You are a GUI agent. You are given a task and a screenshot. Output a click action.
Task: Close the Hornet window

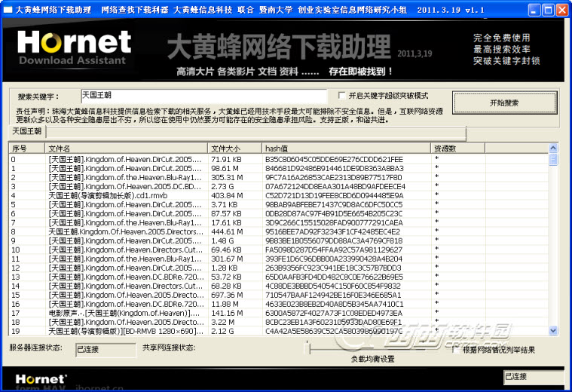[x=561, y=10]
